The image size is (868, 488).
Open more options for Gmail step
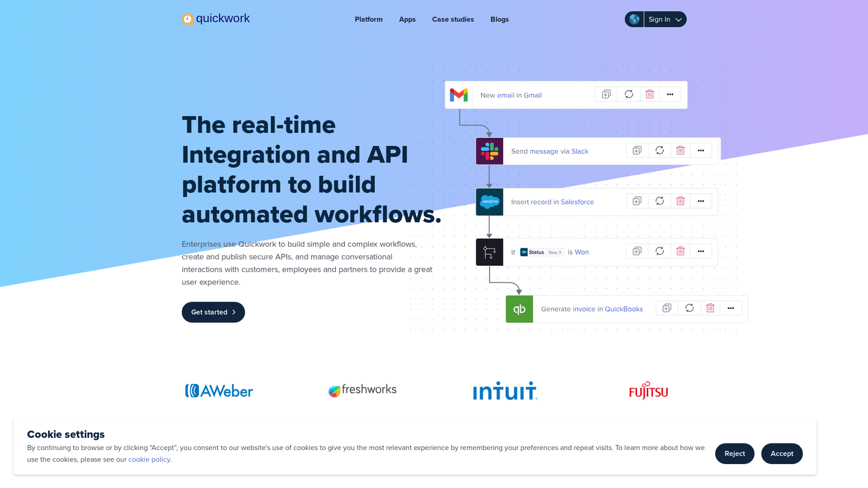click(x=670, y=94)
